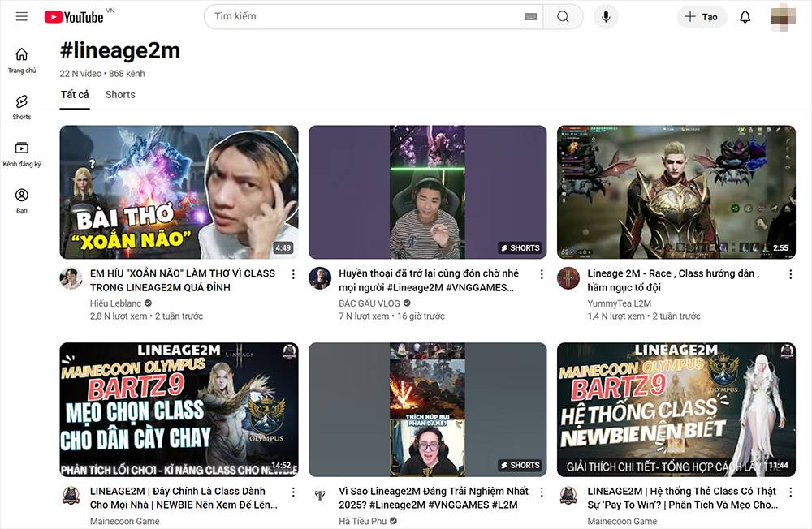Open options menu for BÁC GẤU VLOG short
Screen dimensions: 812x529
click(542, 274)
